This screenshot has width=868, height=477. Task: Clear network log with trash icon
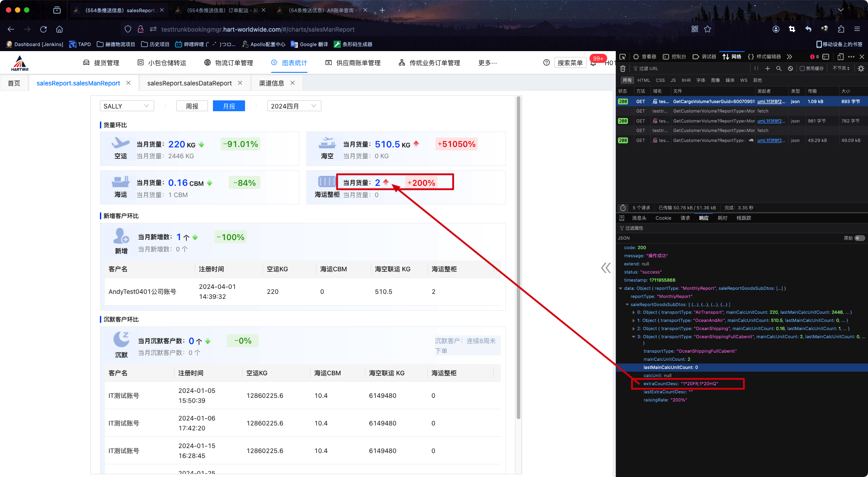tap(623, 68)
